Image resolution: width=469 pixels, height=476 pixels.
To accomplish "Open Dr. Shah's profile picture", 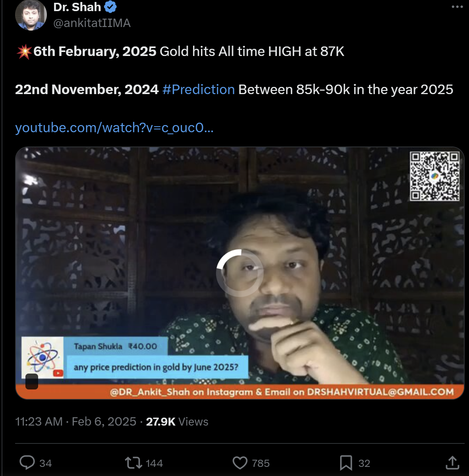I will pos(31,15).
